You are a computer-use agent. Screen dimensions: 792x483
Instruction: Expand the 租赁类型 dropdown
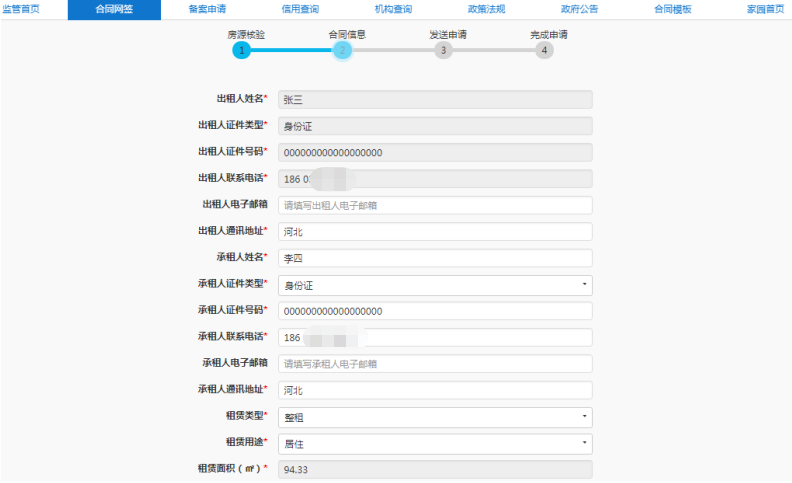(x=434, y=417)
